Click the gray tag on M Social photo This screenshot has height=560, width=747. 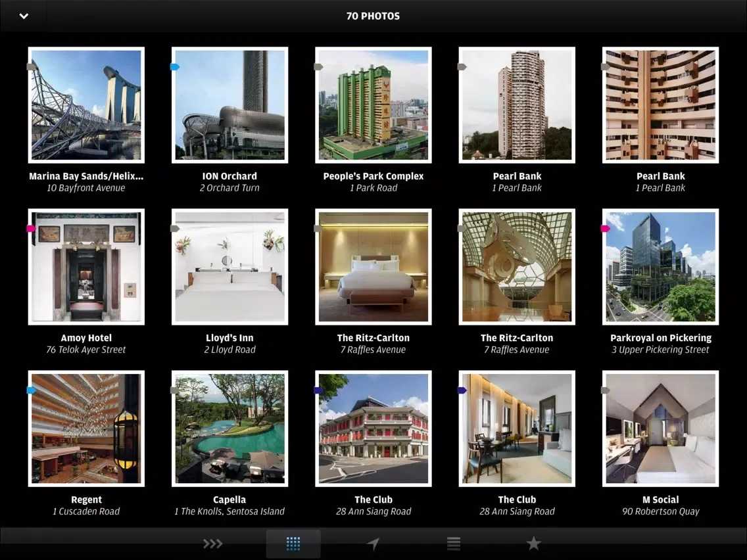[x=605, y=390]
